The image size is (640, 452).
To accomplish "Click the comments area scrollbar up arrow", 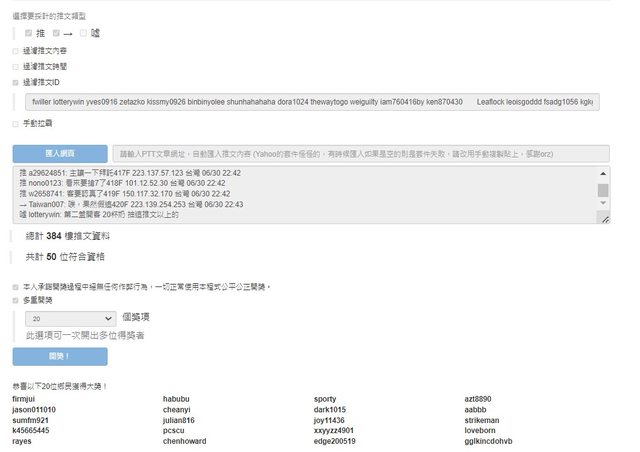I will [603, 173].
